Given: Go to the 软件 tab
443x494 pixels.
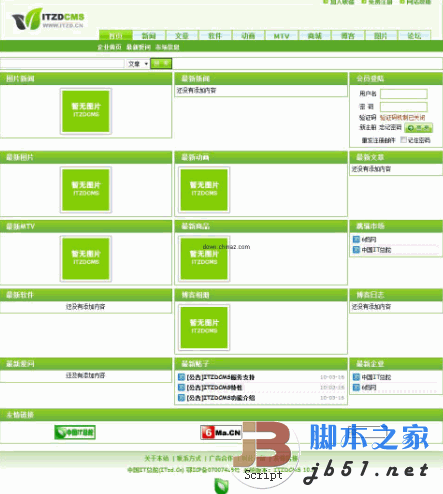Looking at the screenshot, I should [215, 35].
